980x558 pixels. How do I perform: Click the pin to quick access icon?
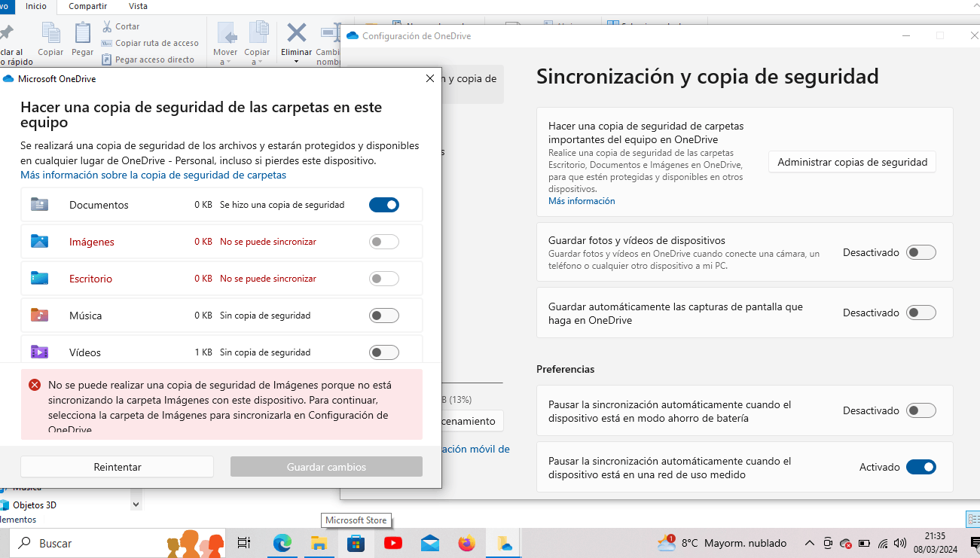pyautogui.click(x=5, y=33)
